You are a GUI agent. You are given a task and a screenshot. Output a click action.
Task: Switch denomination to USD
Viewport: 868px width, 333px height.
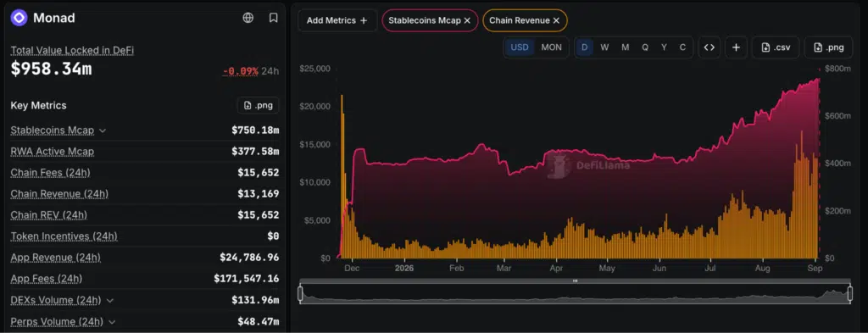pos(520,47)
